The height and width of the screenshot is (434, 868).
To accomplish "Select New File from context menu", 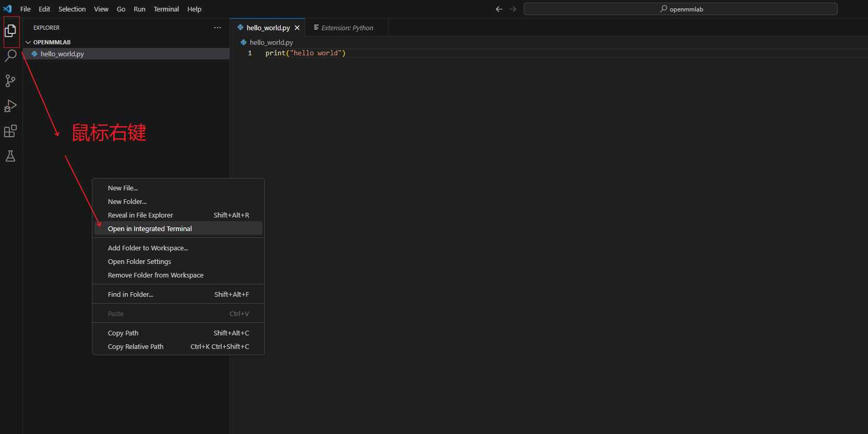I will pyautogui.click(x=123, y=188).
